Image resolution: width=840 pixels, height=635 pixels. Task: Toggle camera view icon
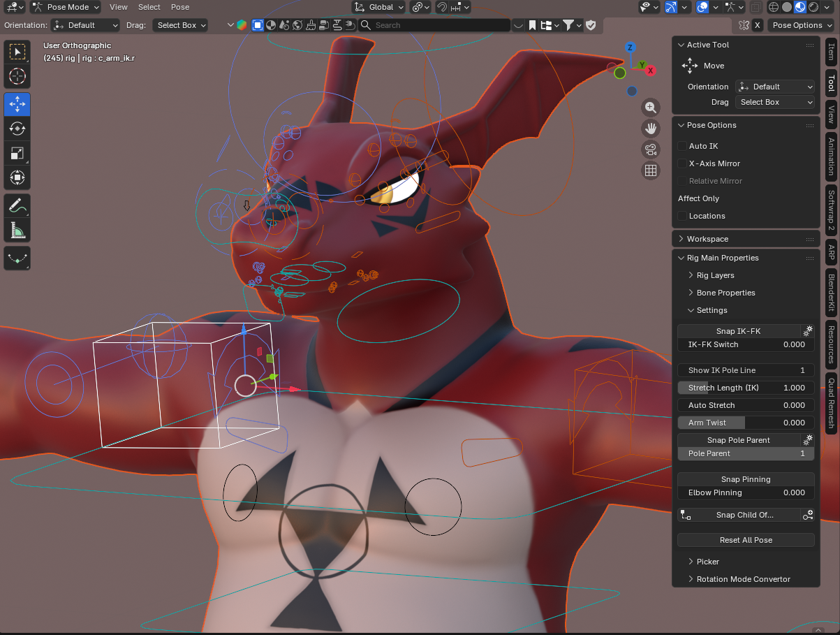651,149
